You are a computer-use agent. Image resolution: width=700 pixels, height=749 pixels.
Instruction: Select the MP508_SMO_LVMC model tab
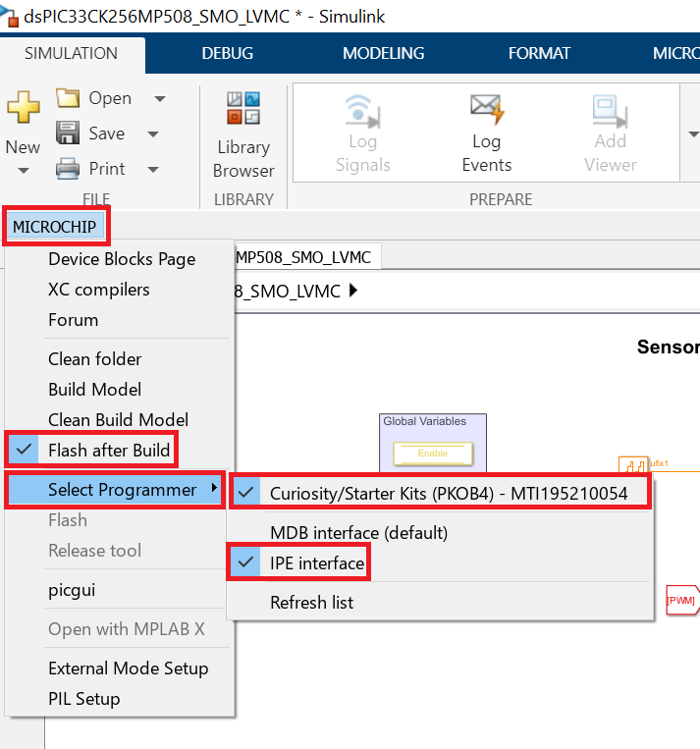coord(306,257)
